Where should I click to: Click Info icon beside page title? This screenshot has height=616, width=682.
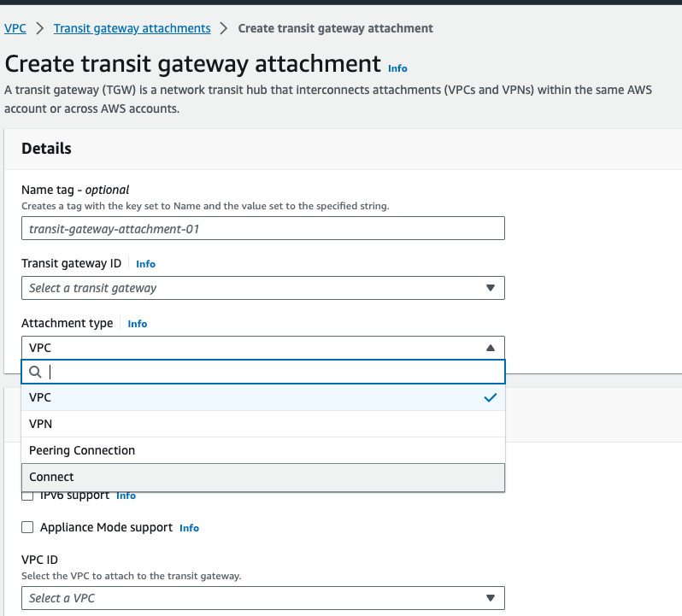click(397, 68)
